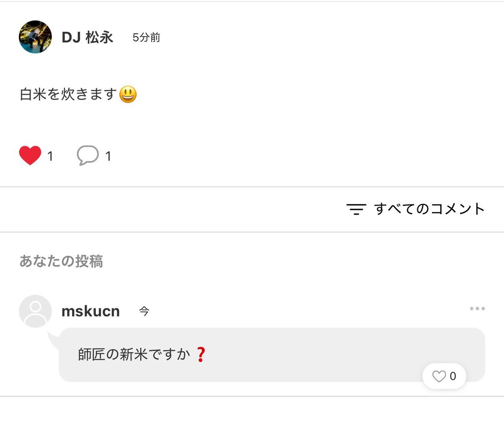
Task: Open comments via the speech bubble icon
Action: point(88,156)
